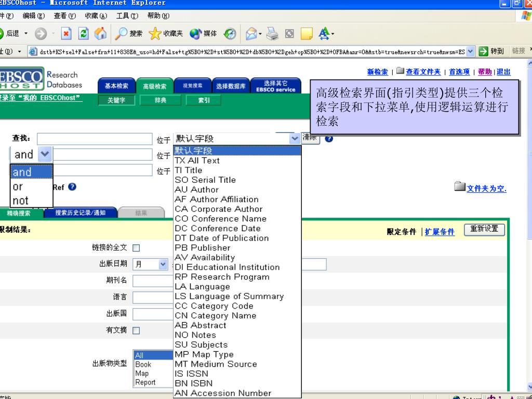This screenshot has height=399, width=532.
Task: Expand the Back button history arrow
Action: 26,34
